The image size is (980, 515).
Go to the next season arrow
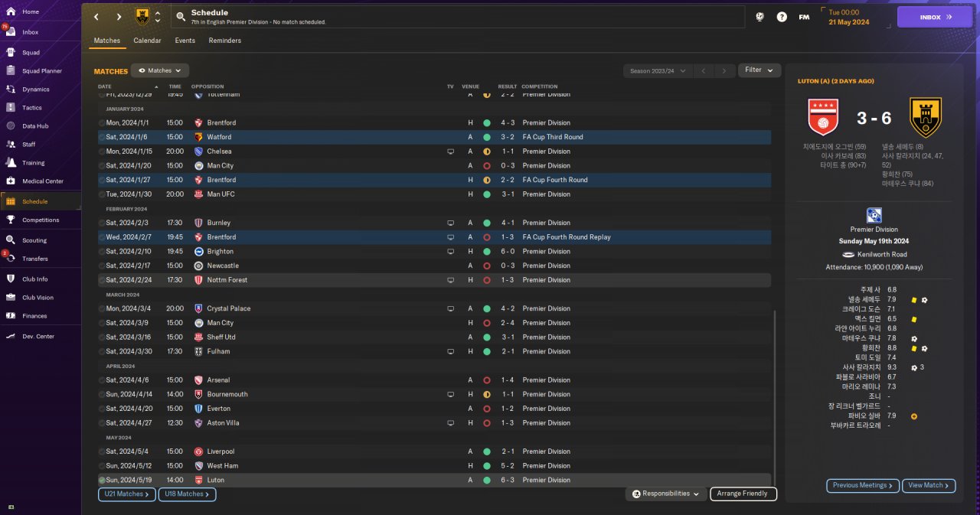point(724,70)
